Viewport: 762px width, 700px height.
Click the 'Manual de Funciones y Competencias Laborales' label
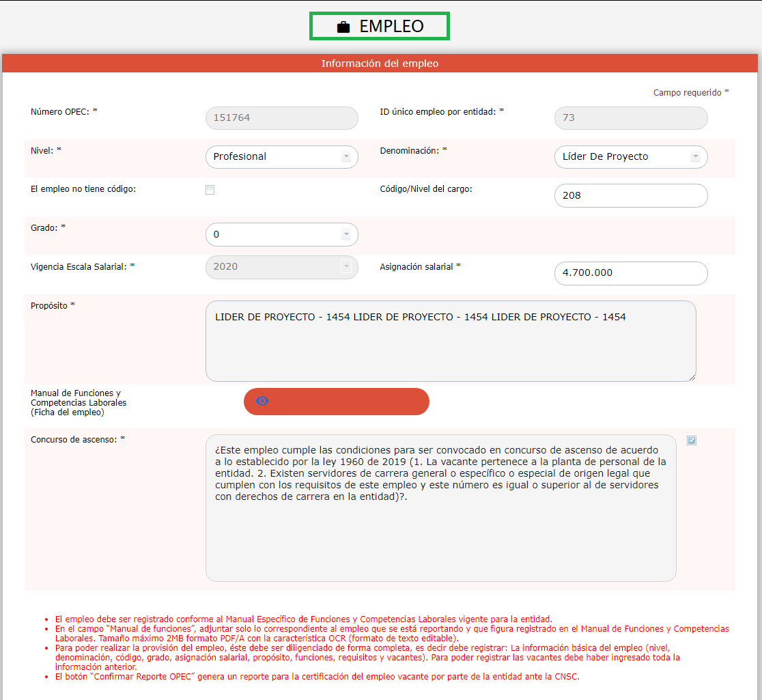(79, 403)
